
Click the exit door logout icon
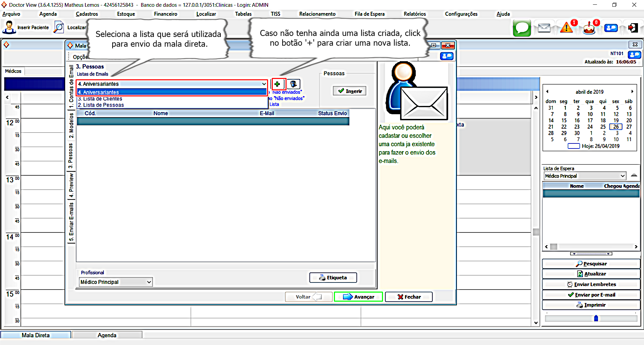633,28
